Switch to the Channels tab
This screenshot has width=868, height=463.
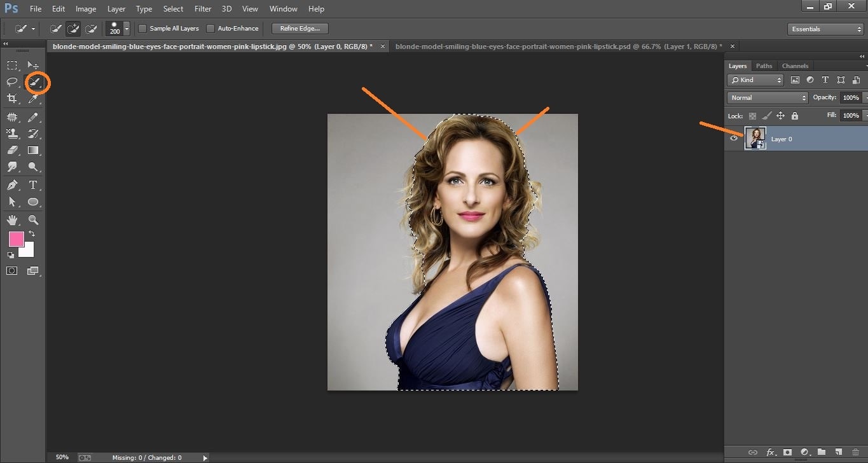795,66
